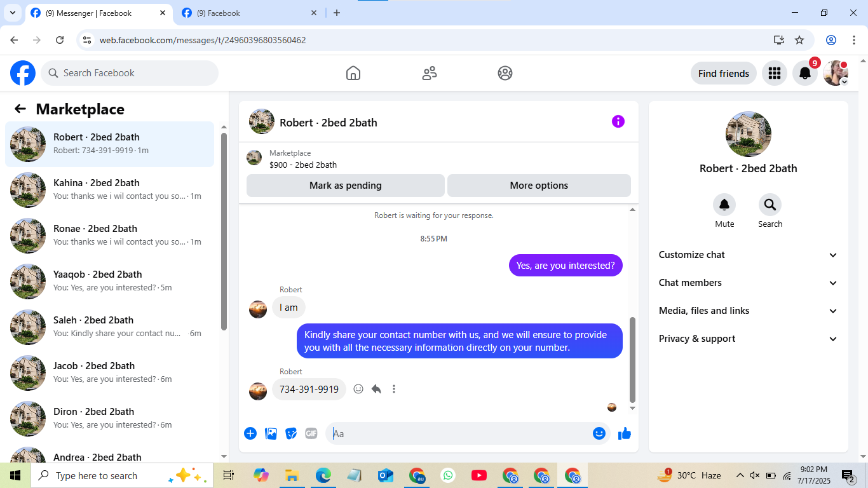Attach a photo file in composer

tap(271, 433)
